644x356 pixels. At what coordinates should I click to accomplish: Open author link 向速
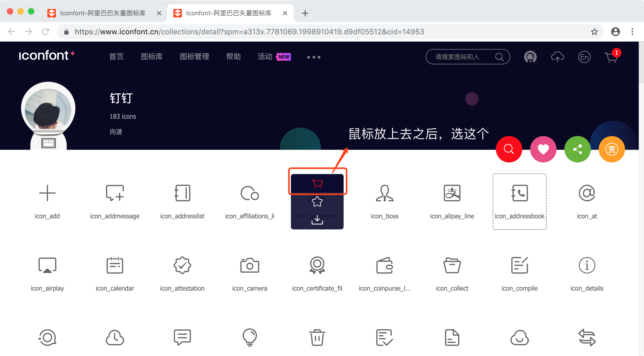[116, 132]
